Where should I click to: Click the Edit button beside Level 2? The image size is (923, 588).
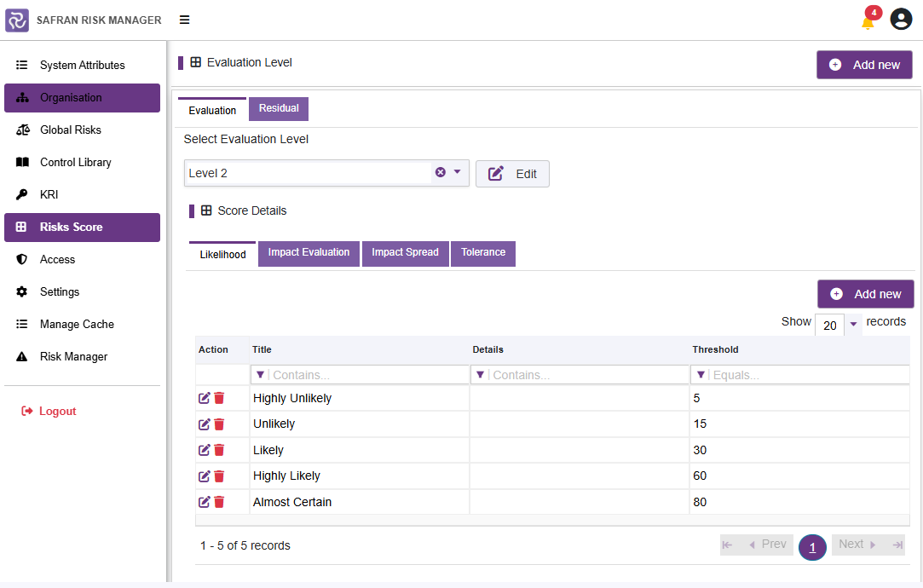(512, 174)
